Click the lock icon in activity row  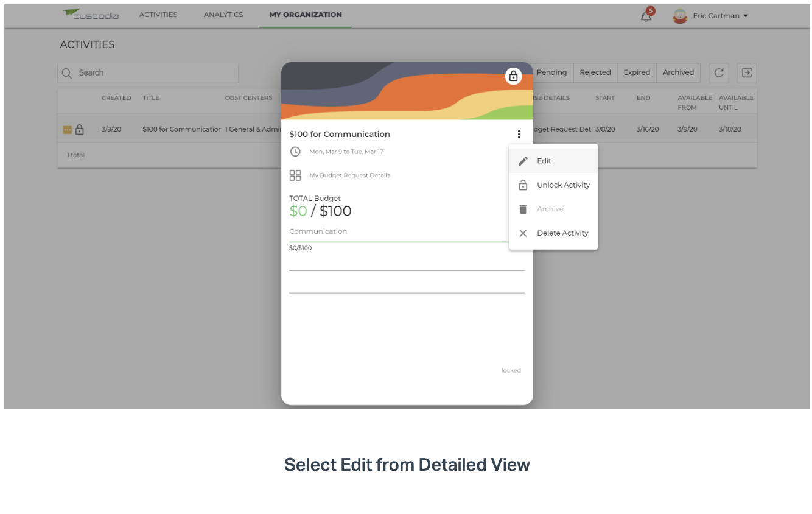point(80,129)
